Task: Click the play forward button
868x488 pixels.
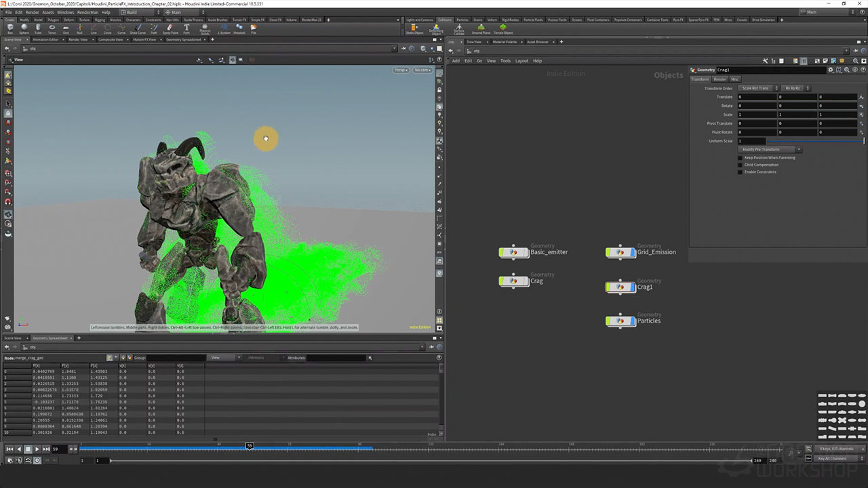Action: (37, 449)
